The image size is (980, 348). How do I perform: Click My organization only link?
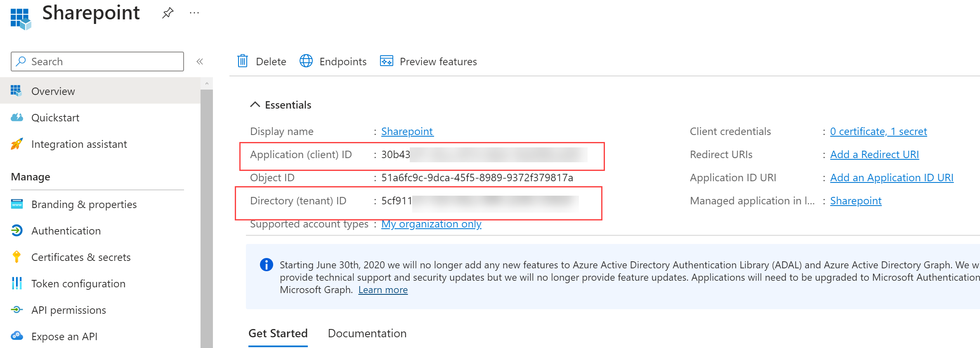pos(431,224)
